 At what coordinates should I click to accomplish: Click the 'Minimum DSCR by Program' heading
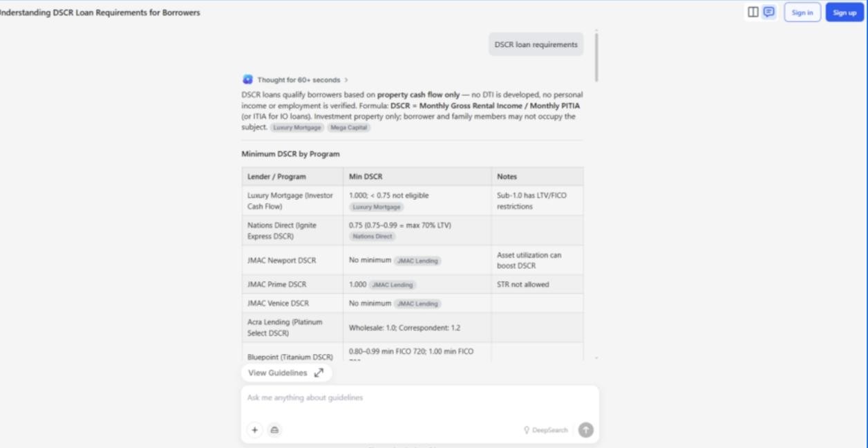[290, 153]
